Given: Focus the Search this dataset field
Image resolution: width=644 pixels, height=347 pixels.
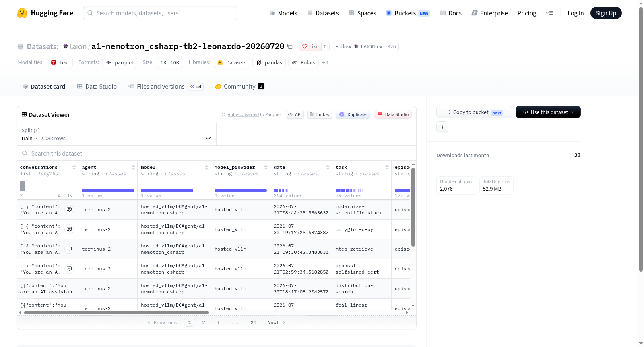Looking at the screenshot, I should 217,153.
